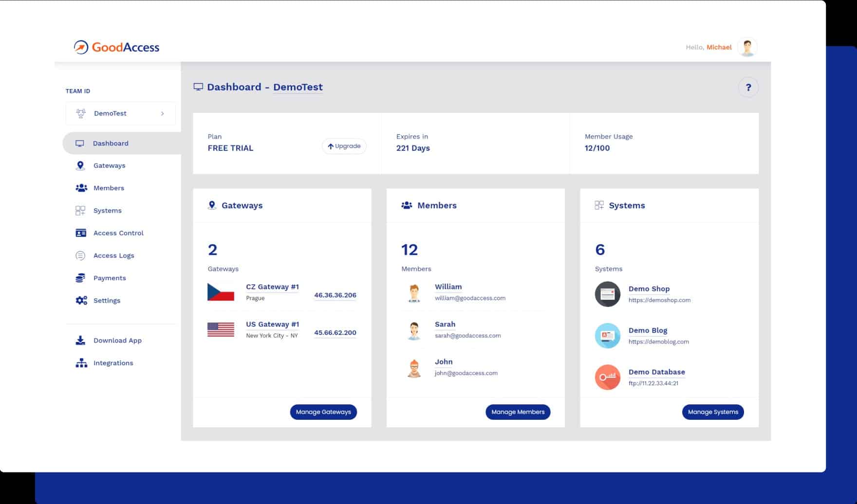Click the Czech flag of CZ Gateway

(221, 292)
